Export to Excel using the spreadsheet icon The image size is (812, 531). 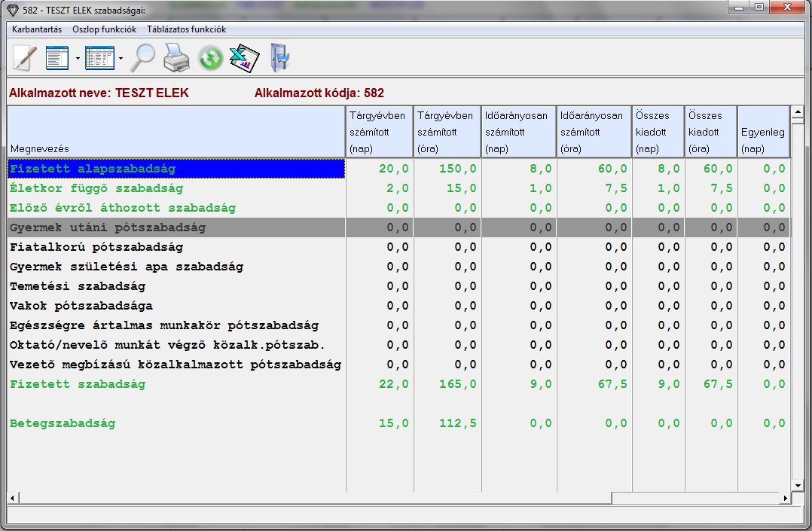point(244,58)
